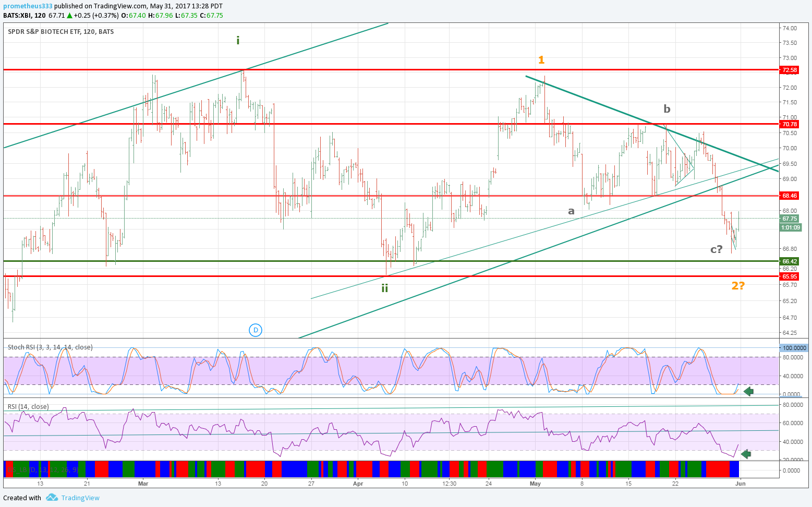Click the Apr label on time axis

[x=358, y=484]
